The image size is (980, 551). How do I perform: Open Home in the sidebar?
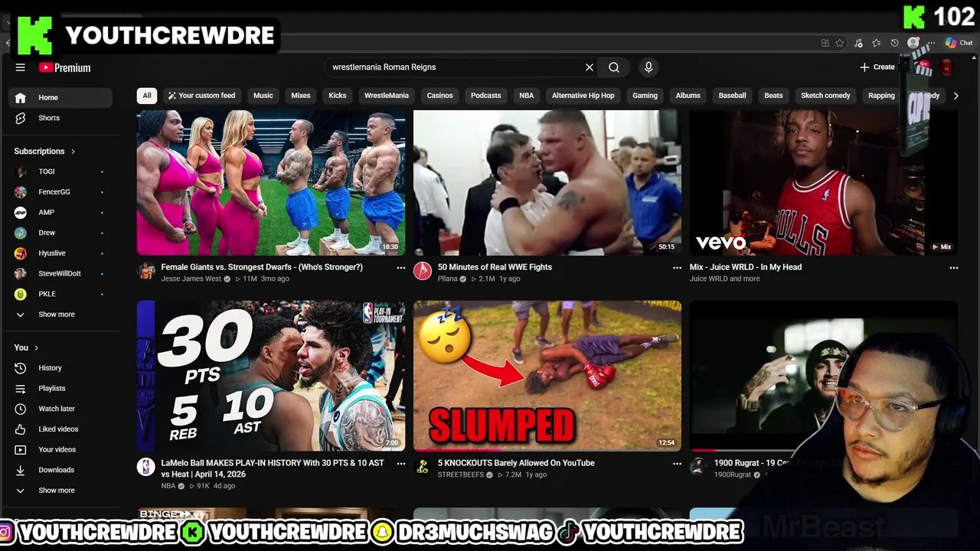60,97
